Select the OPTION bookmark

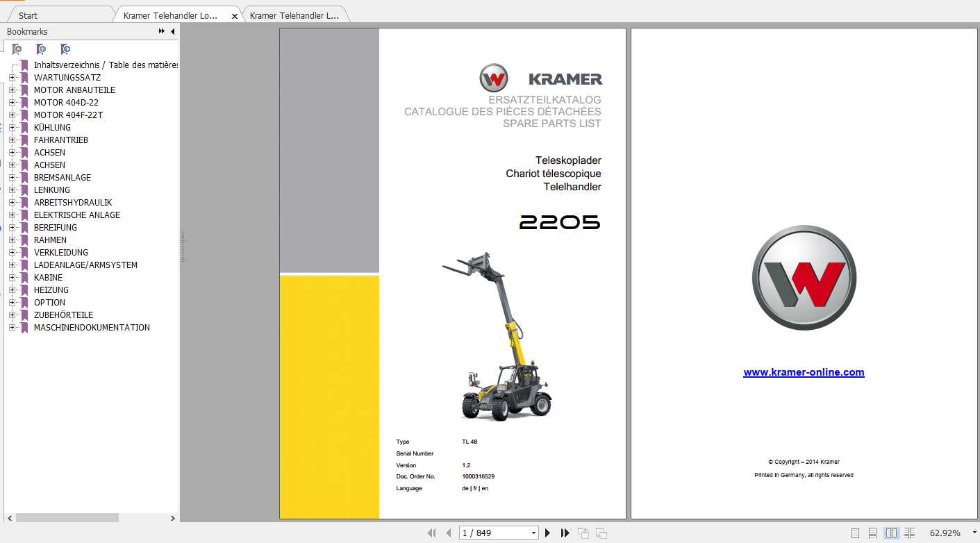pyautogui.click(x=49, y=303)
